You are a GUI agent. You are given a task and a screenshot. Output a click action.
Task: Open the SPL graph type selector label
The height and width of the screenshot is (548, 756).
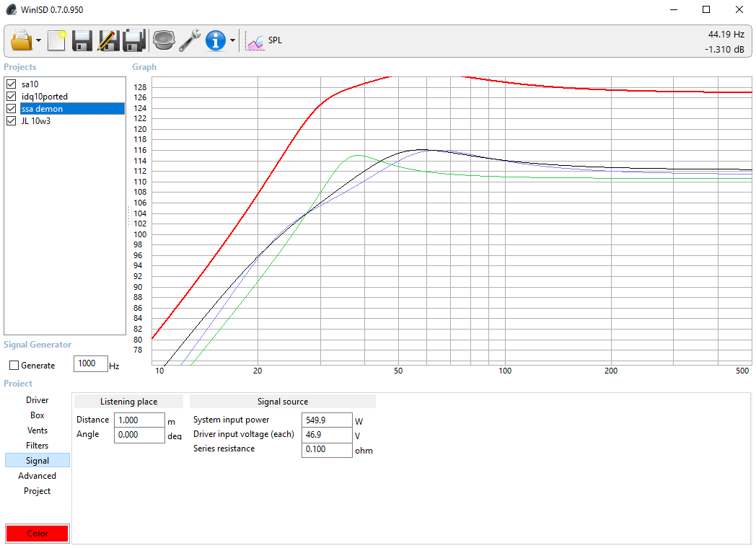pos(275,40)
